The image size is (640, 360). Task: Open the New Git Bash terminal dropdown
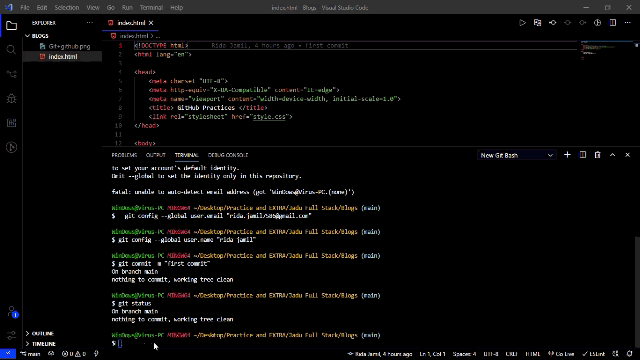click(516, 156)
